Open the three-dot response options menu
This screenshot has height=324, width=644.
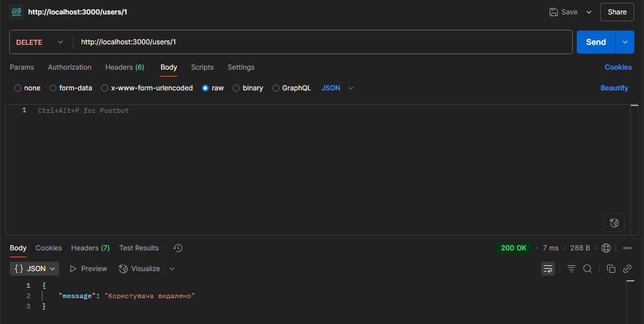click(627, 248)
